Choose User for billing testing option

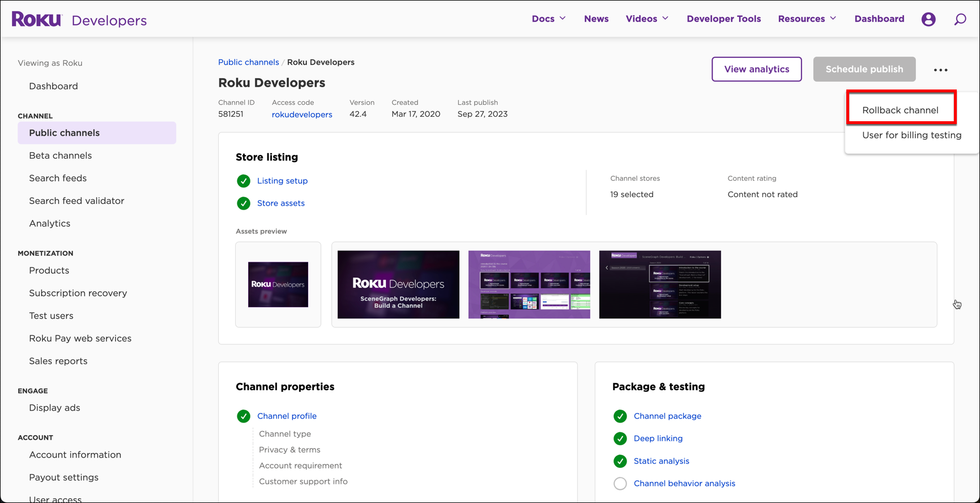[911, 135]
